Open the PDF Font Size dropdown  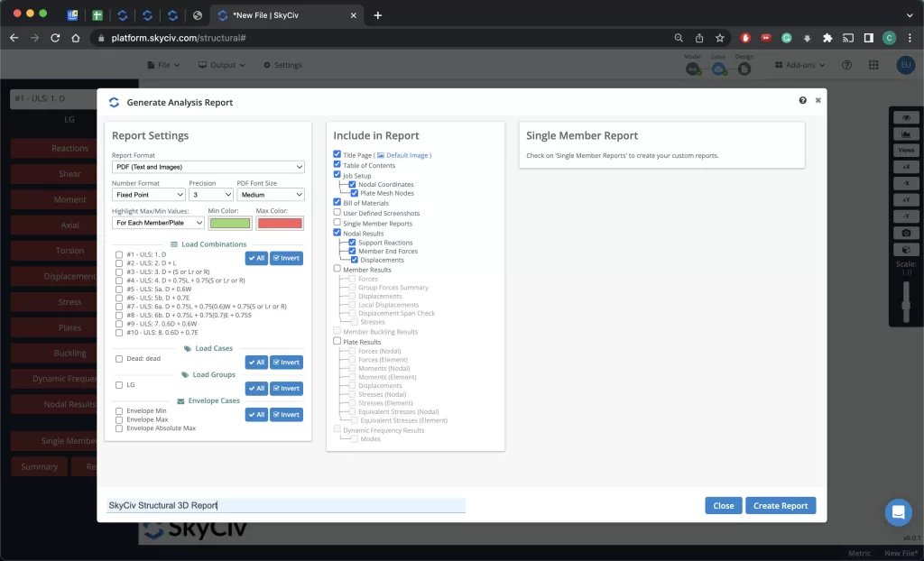tap(271, 195)
